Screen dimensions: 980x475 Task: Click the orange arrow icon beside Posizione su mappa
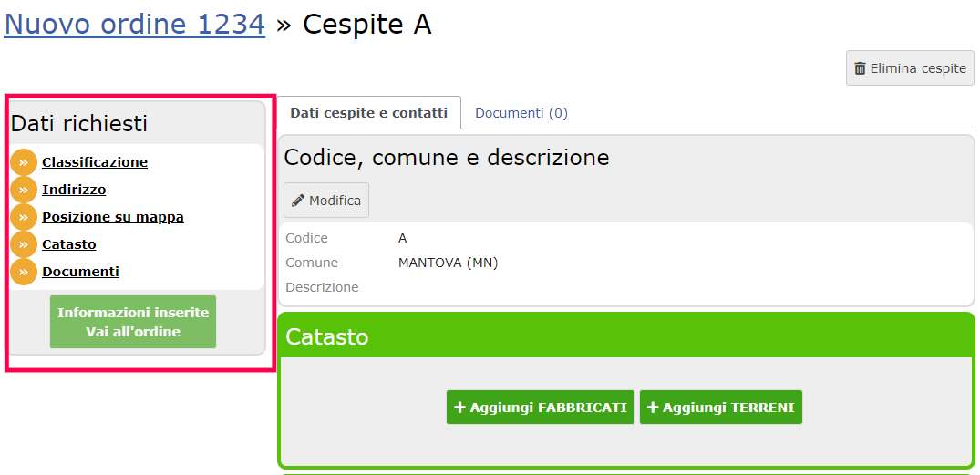pos(24,218)
